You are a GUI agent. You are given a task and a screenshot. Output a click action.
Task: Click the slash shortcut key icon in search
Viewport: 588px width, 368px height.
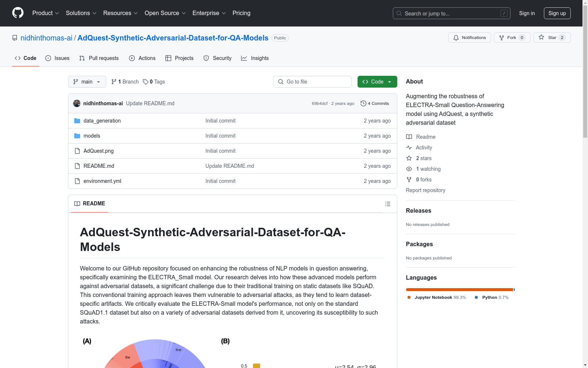pos(504,13)
